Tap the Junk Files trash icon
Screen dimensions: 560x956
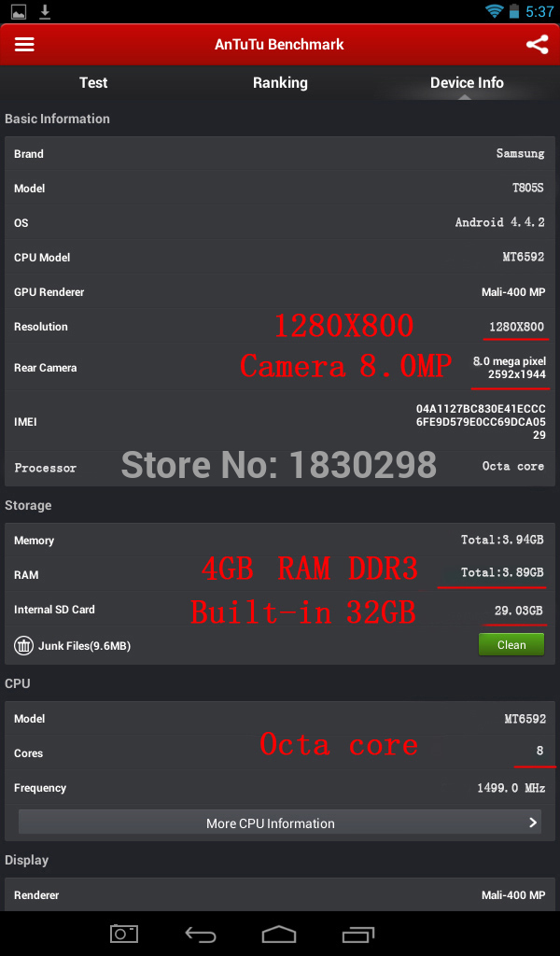click(x=23, y=645)
